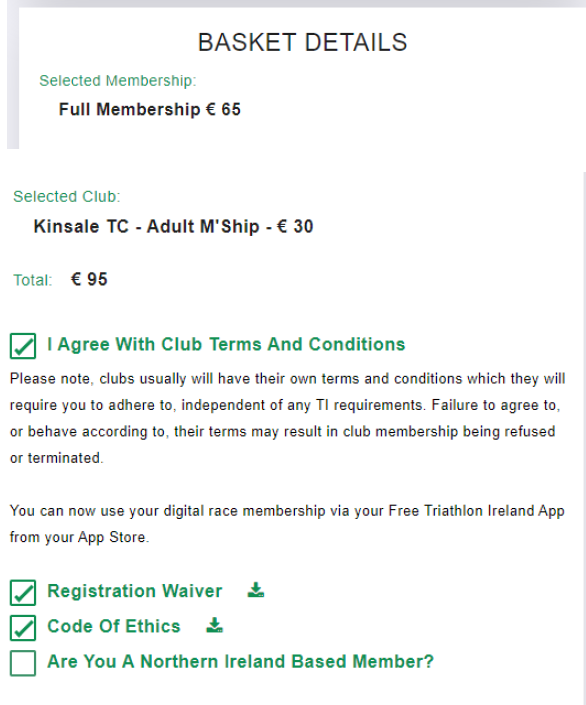Click the 'Selected Club:' label

(67, 197)
